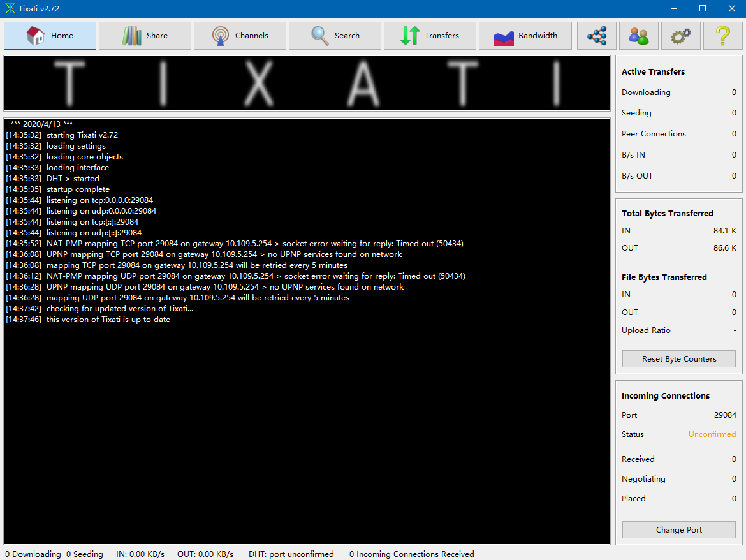This screenshot has width=746, height=560.
Task: Click the TIXATI banner logo
Action: click(x=306, y=83)
